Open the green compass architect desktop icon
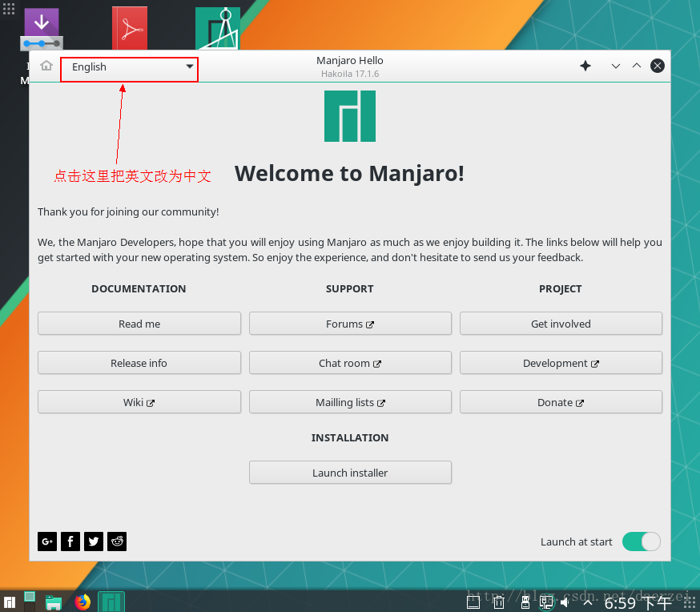This screenshot has width=700, height=612. 218,28
